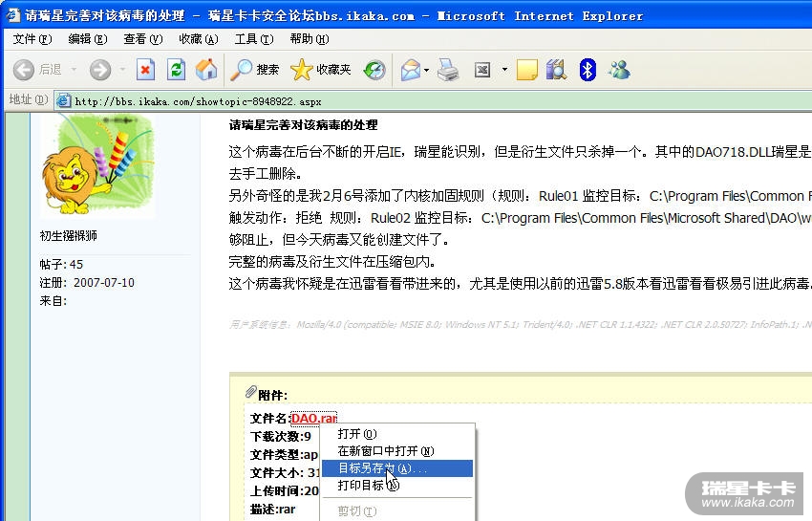
Task: Open the Research books icon
Action: [557, 70]
